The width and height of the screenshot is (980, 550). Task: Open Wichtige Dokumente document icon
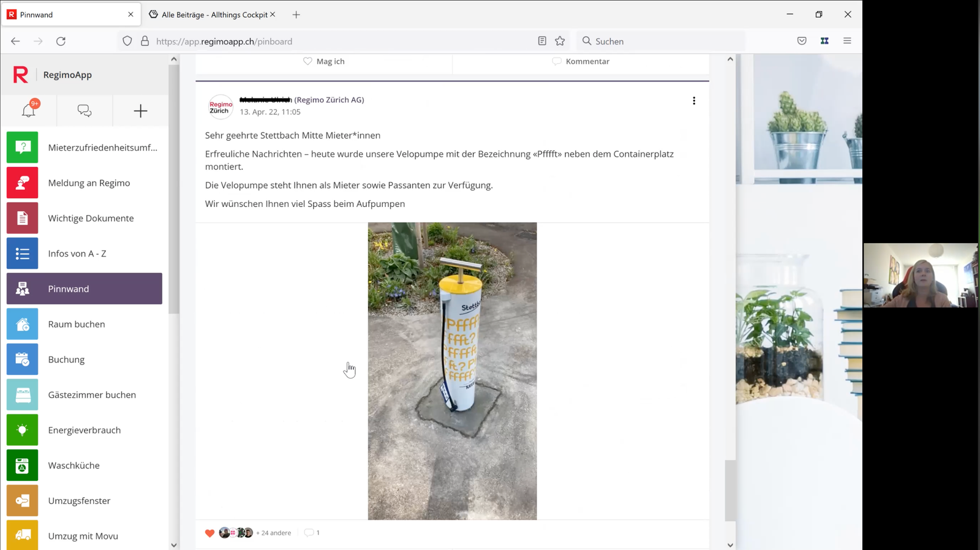23,218
